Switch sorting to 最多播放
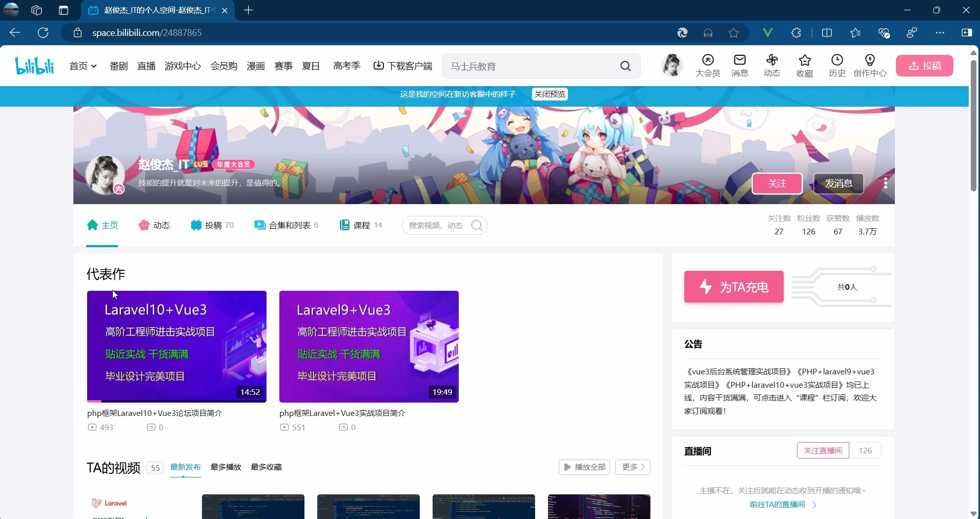The height and width of the screenshot is (519, 980). click(x=226, y=467)
